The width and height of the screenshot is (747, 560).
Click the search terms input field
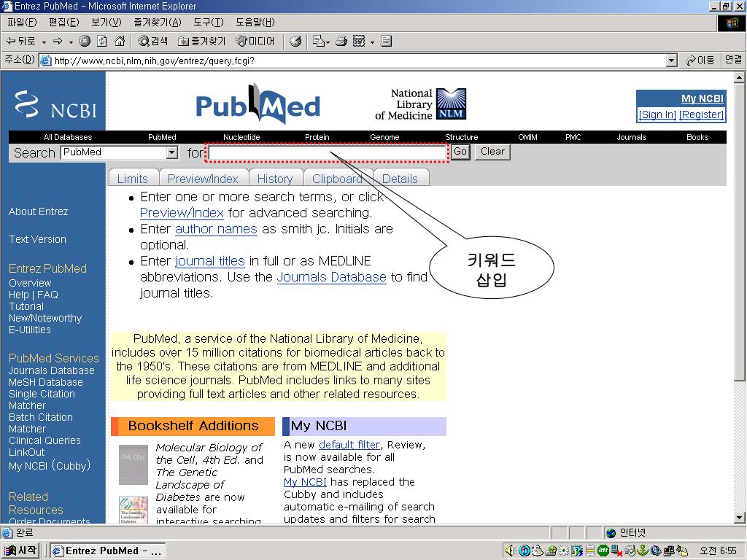point(327,153)
